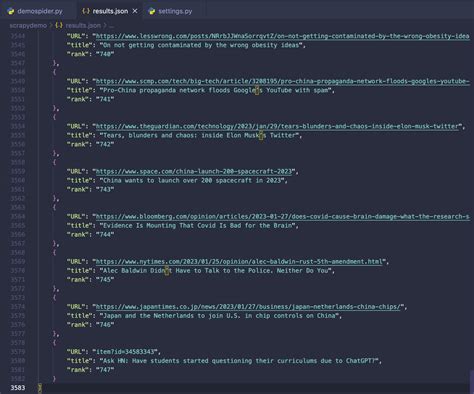Open the lesswrong.com obesity post URL
The width and height of the screenshot is (474, 394).
(x=282, y=36)
